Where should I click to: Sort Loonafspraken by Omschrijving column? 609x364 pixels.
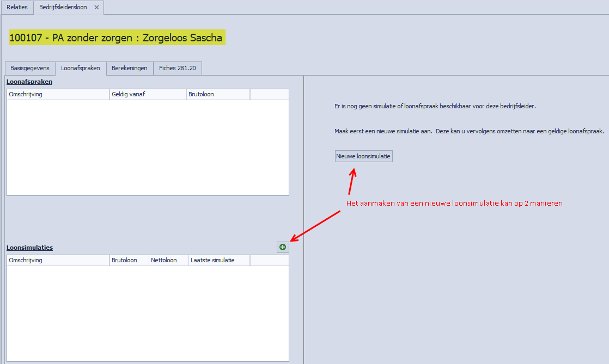(x=58, y=94)
